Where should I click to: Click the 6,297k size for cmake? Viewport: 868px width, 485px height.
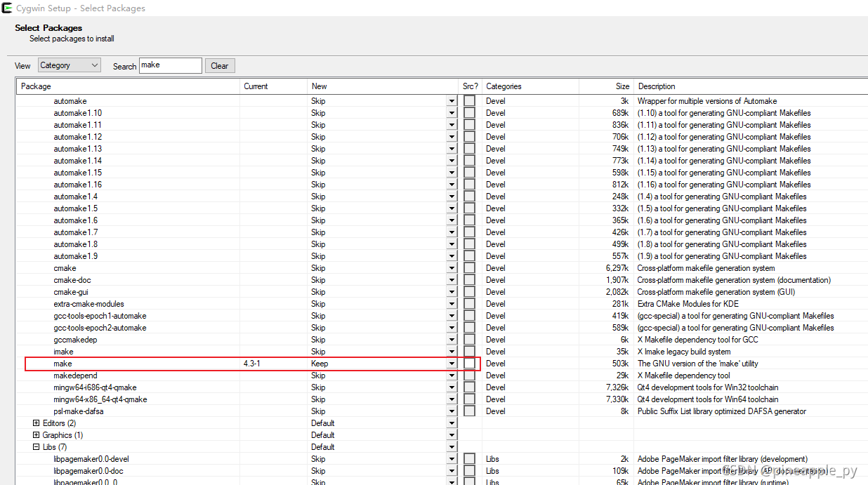[617, 268]
